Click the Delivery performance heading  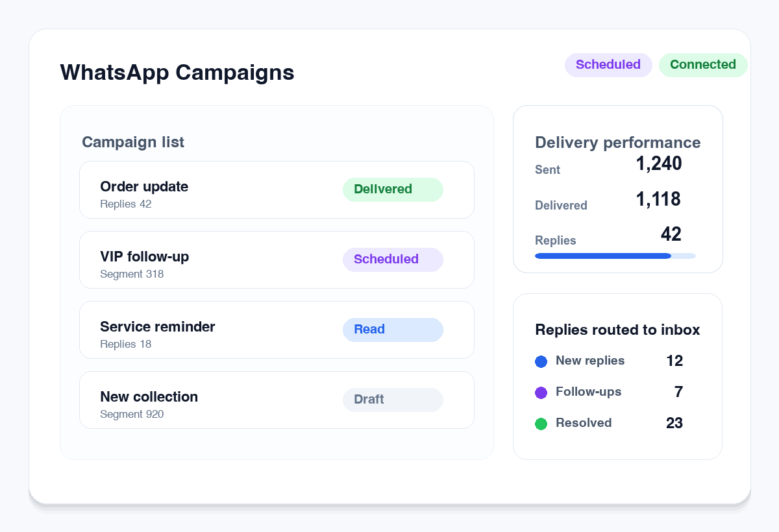coord(618,143)
